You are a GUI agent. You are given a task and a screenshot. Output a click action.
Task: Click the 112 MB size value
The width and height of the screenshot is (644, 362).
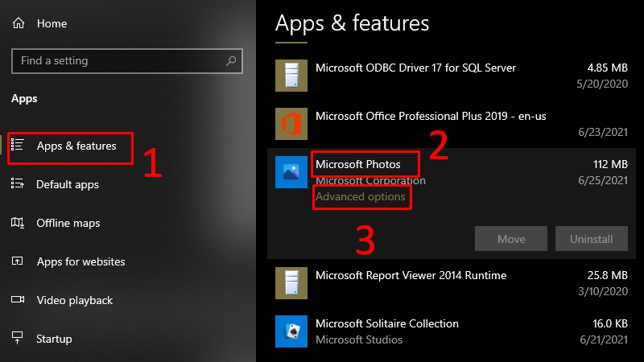[x=610, y=164]
